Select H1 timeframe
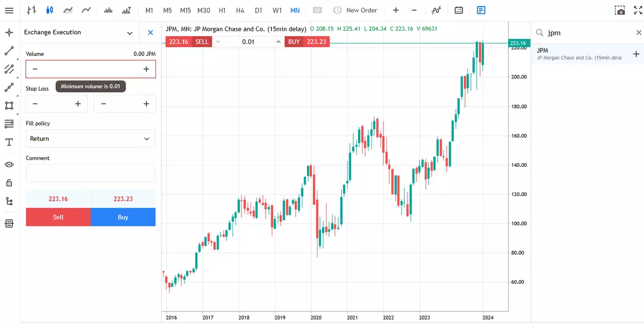644x324 pixels. point(222,10)
